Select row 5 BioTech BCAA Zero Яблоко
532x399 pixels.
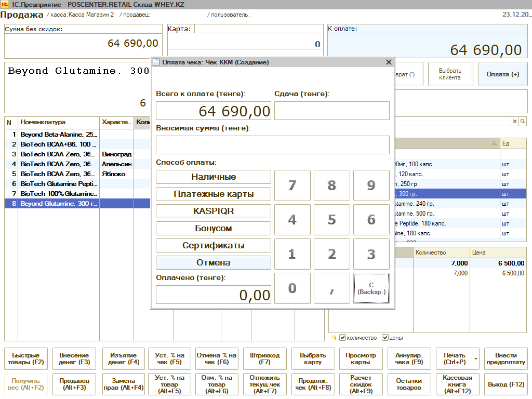click(x=57, y=174)
